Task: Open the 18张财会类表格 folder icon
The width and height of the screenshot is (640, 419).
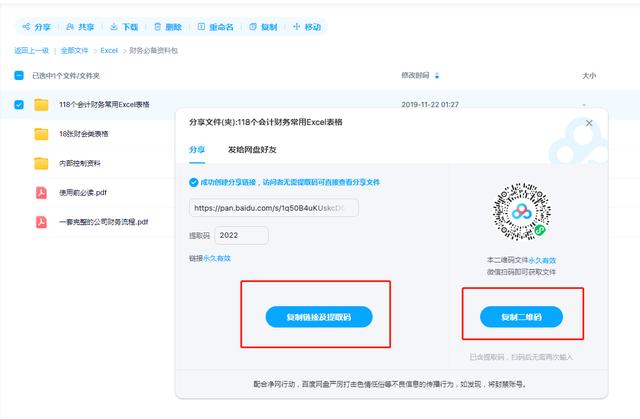Action: coord(42,134)
